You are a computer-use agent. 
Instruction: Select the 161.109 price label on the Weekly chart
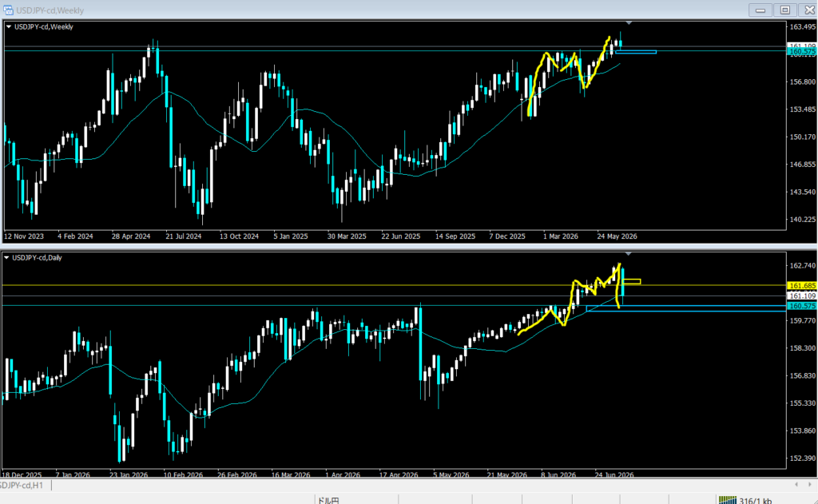(802, 46)
